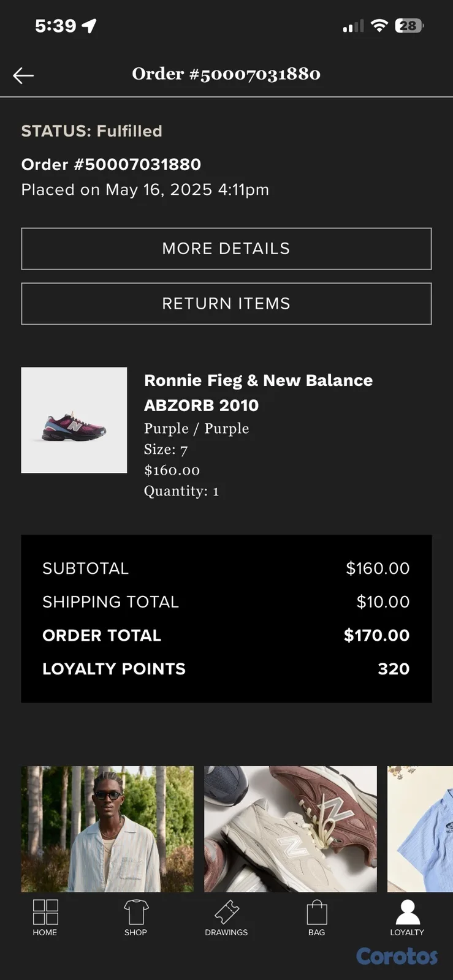453x980 pixels.
Task: Tap the HOME tab label
Action: click(45, 932)
